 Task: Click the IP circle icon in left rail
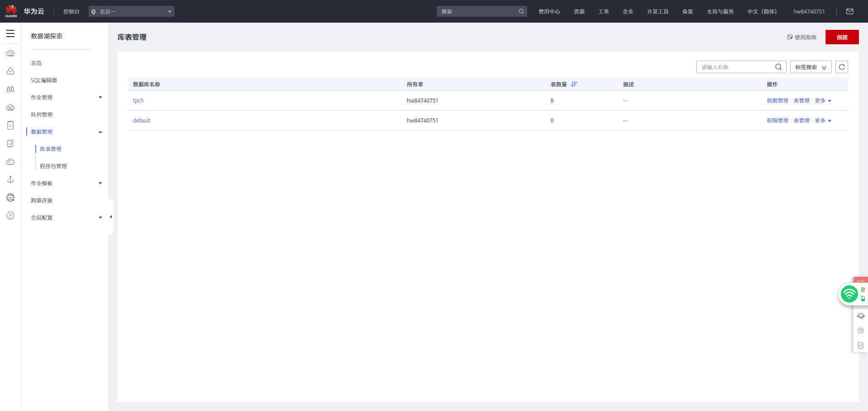pyautogui.click(x=10, y=216)
